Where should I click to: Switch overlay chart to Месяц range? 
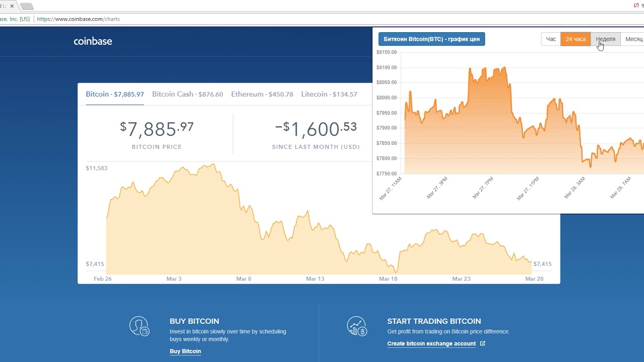pos(633,39)
